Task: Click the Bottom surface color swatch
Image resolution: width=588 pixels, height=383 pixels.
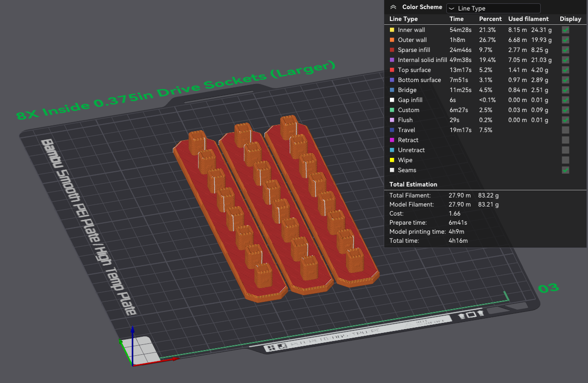Action: tap(392, 80)
